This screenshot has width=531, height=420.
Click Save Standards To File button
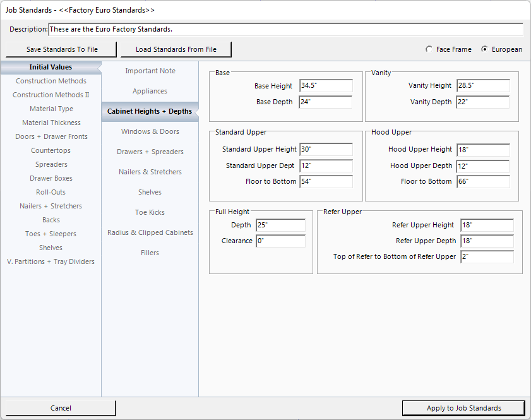[x=62, y=49]
